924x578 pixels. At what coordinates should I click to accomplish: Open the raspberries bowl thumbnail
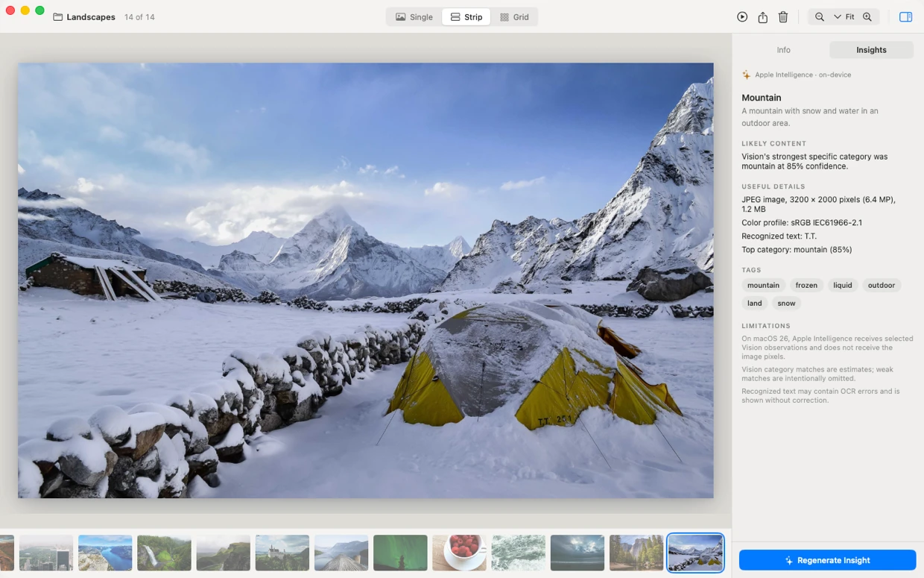point(459,553)
